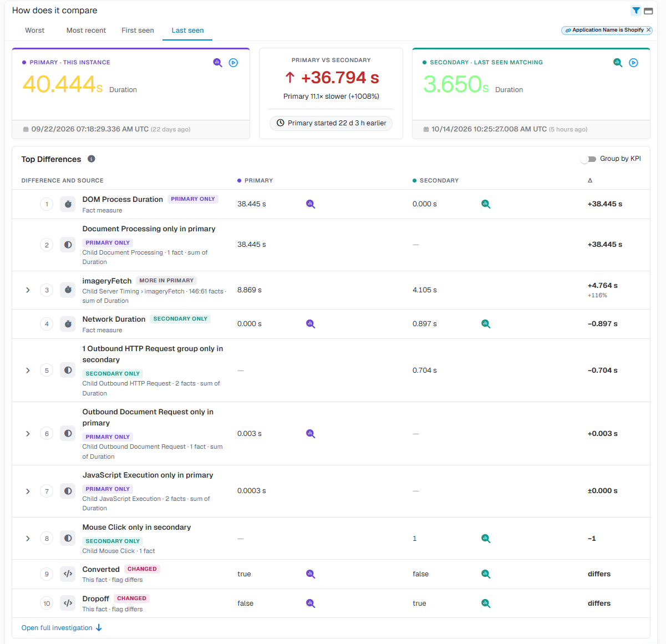
Task: Analyze primary value of Outbound Document Request
Action: point(311,434)
